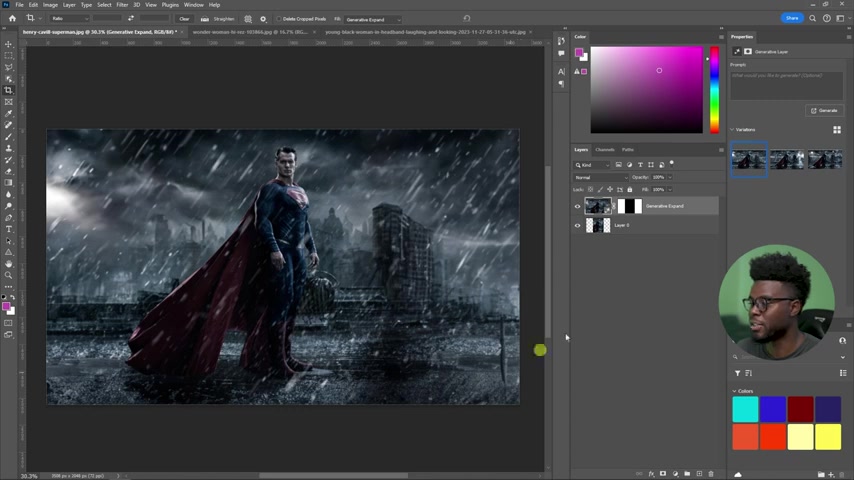Image resolution: width=854 pixels, height=480 pixels.
Task: Open the Filter menu
Action: [x=122, y=5]
